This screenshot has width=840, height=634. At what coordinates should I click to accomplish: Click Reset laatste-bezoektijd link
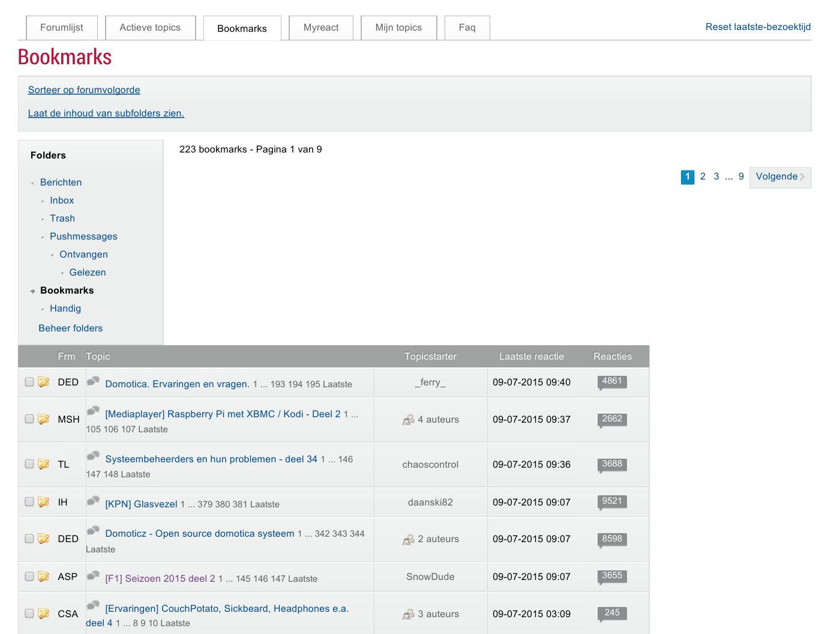(758, 27)
